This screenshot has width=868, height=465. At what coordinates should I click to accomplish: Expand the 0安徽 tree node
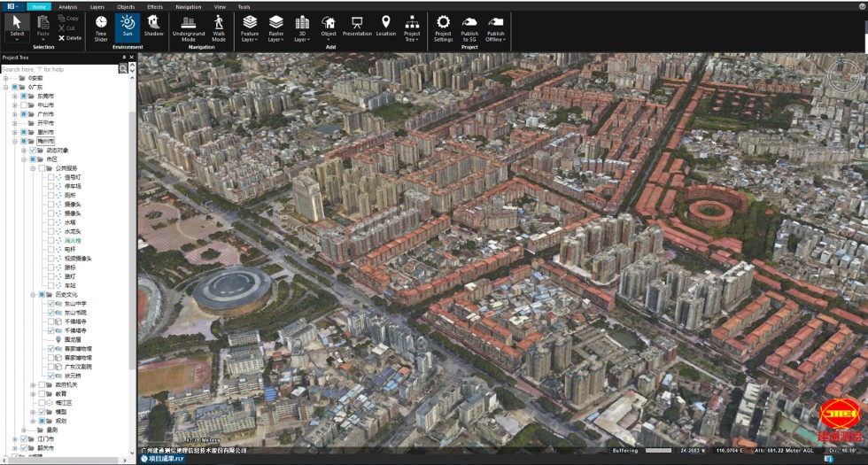click(x=6, y=78)
